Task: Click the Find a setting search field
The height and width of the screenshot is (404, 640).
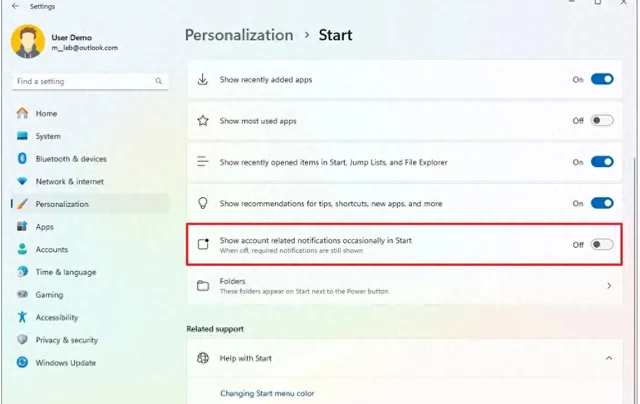Action: (x=90, y=81)
